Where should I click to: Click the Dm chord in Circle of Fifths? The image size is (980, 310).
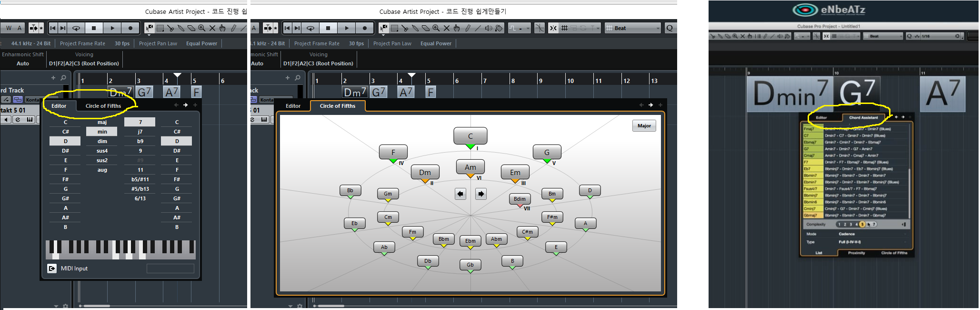pos(425,172)
